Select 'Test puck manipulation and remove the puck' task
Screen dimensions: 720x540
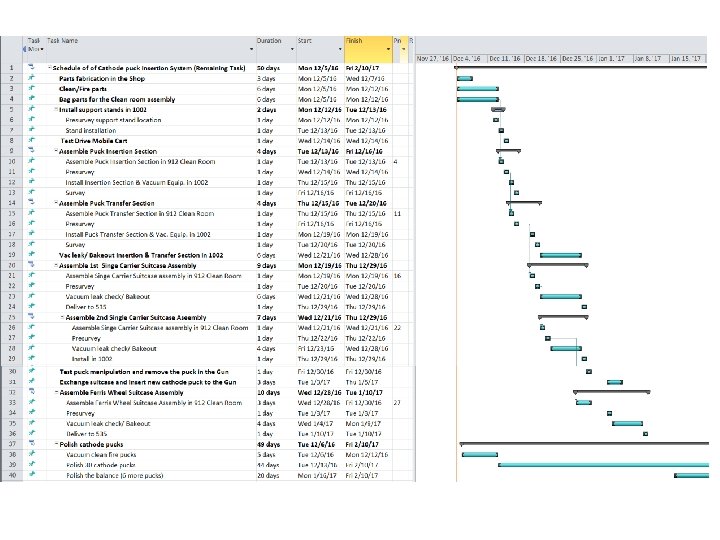(144, 371)
